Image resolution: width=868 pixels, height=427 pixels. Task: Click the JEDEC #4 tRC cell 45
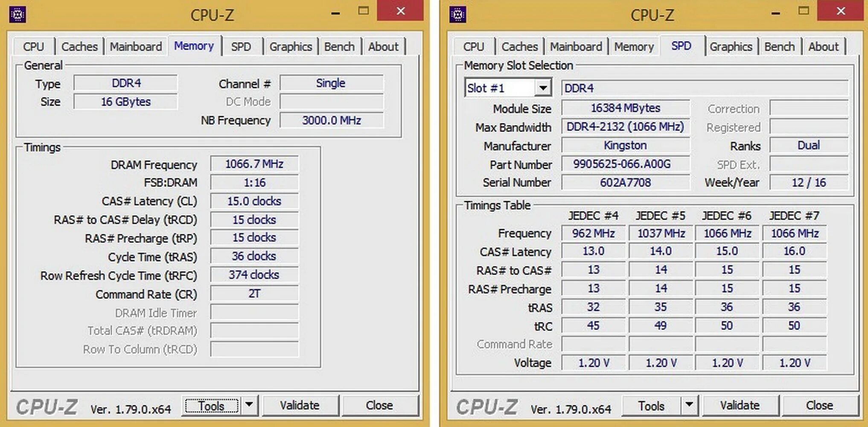[594, 326]
